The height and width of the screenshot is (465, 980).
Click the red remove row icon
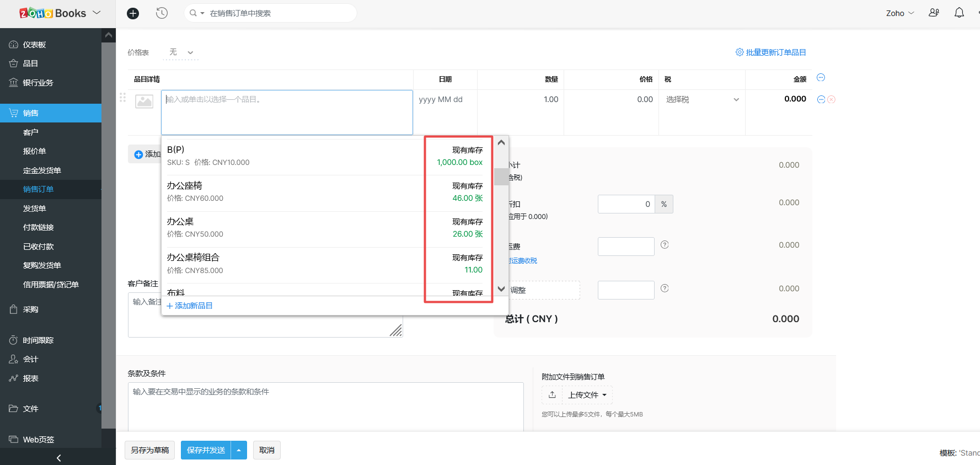[832, 99]
